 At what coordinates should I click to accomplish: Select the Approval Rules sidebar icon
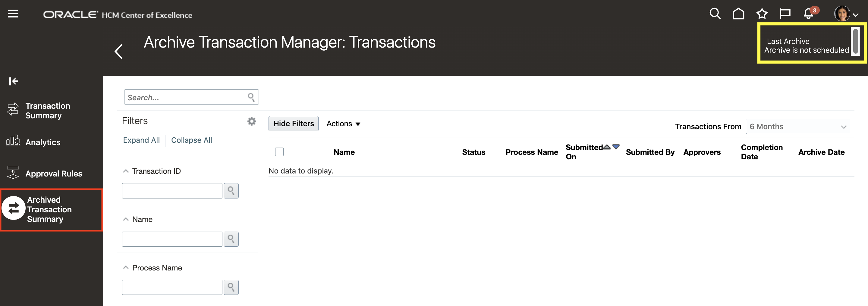[13, 173]
